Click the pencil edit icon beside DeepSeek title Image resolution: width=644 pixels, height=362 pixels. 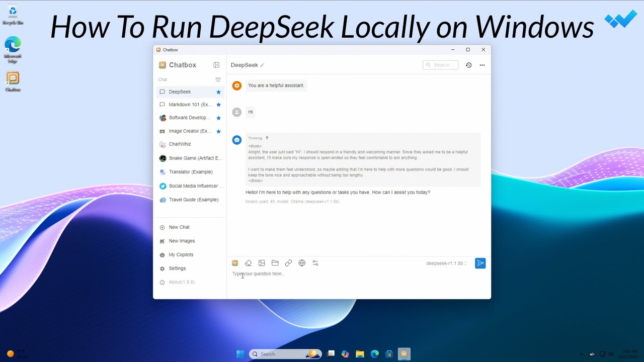tap(262, 65)
